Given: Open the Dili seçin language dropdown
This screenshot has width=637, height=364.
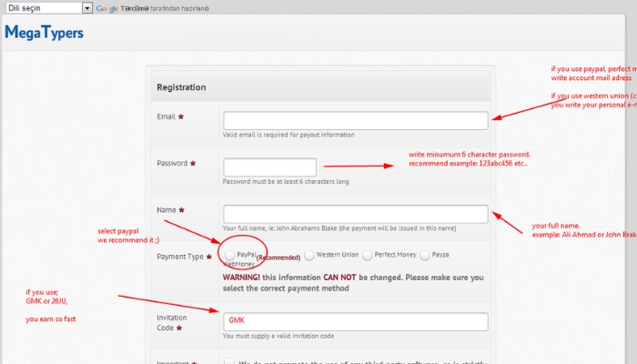Looking at the screenshot, I should 49,7.
